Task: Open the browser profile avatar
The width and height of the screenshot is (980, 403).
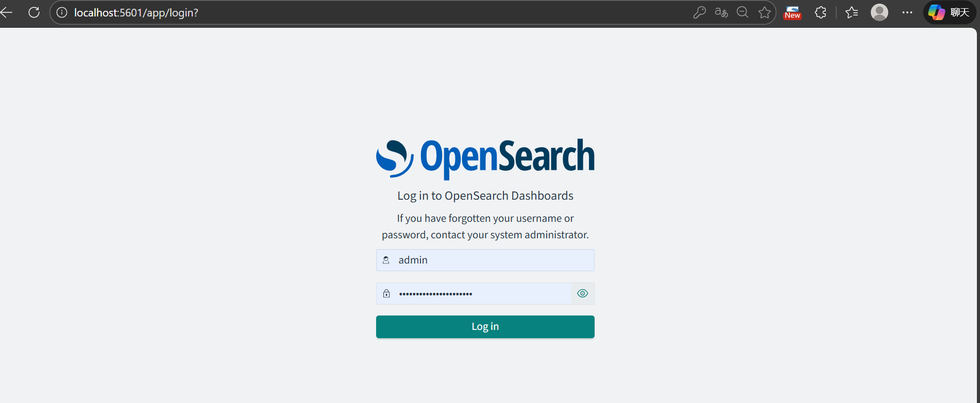Action: pyautogui.click(x=880, y=12)
